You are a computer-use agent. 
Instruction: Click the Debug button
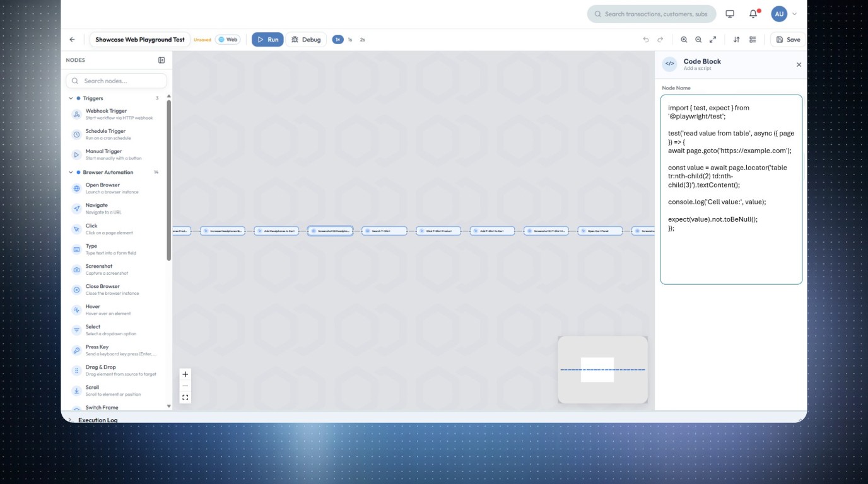306,39
